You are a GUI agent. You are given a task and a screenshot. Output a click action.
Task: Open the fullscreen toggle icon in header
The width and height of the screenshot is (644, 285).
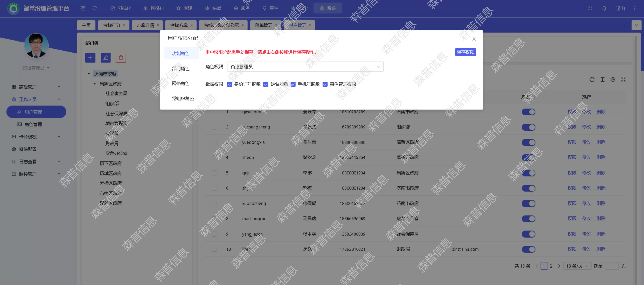[590, 8]
